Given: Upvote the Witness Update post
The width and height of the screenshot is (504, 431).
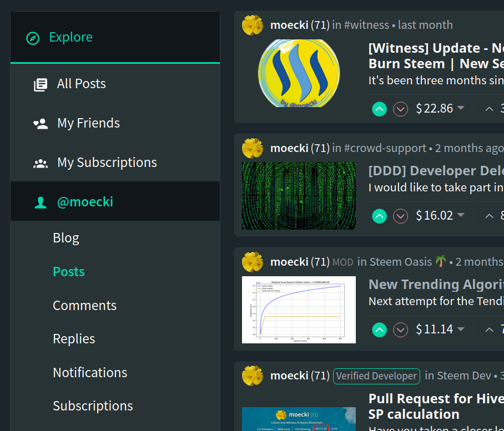Looking at the screenshot, I should [x=379, y=109].
